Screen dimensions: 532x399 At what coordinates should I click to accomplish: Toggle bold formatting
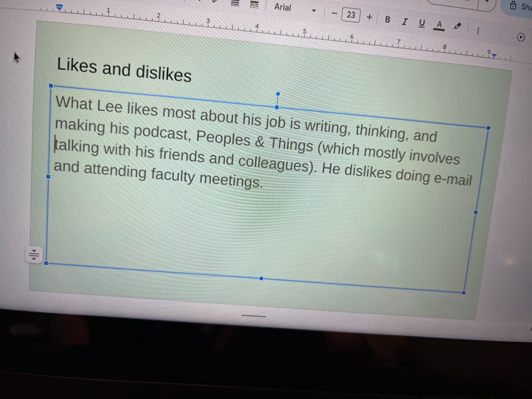388,19
